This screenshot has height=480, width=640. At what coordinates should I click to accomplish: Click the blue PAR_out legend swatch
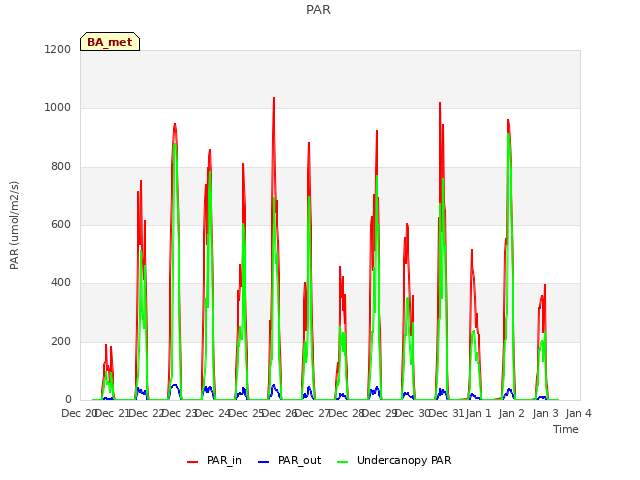pos(264,462)
